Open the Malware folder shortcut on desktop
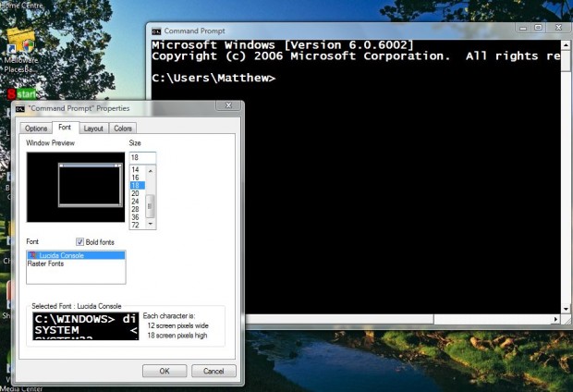 [x=21, y=49]
